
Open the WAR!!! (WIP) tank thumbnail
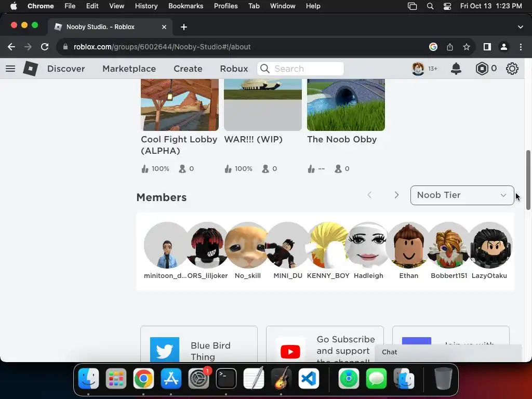[262, 105]
